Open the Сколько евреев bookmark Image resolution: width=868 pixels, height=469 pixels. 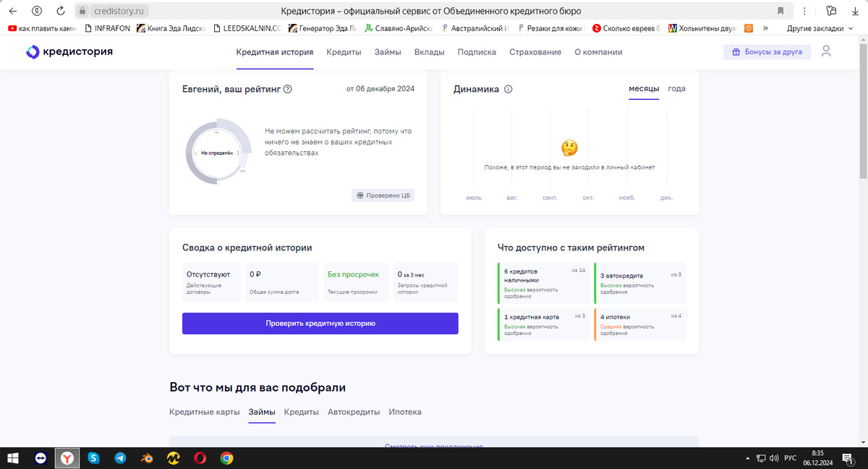tap(626, 28)
